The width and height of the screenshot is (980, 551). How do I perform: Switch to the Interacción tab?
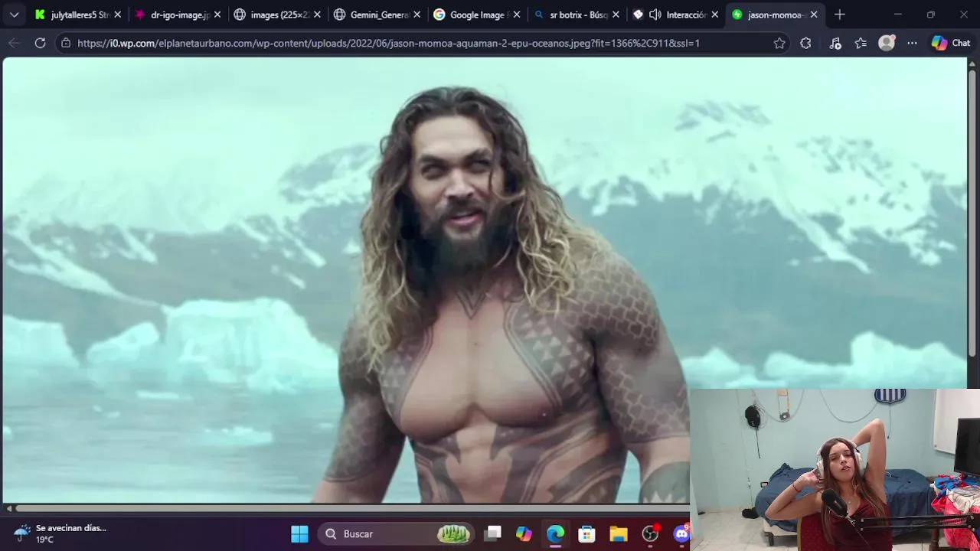click(x=675, y=15)
